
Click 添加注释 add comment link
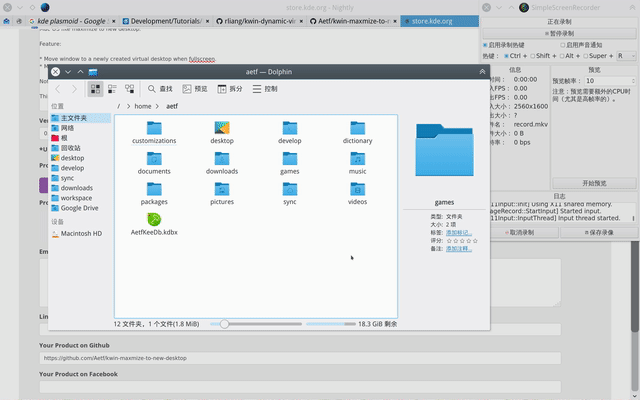click(x=458, y=249)
